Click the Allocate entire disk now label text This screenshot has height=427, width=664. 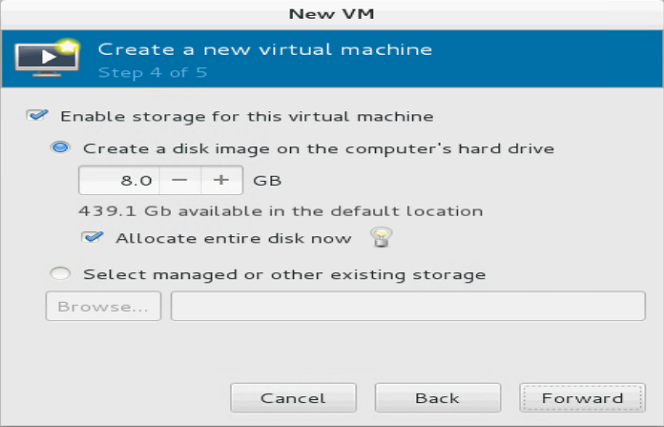click(234, 238)
